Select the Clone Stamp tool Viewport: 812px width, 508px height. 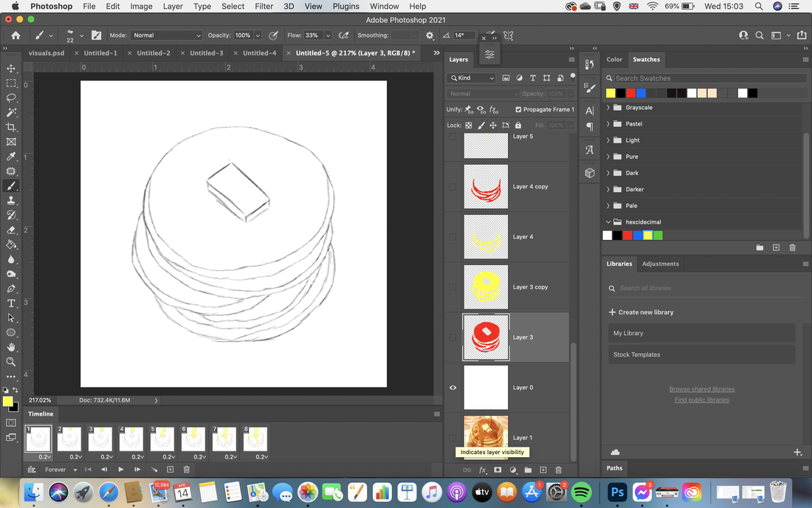[11, 200]
